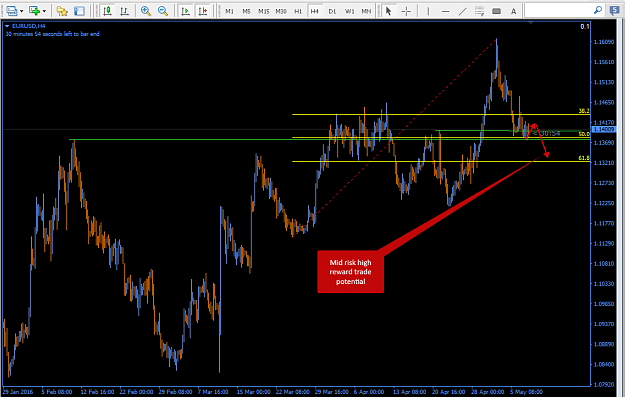Click the 38.2 Fibonacci level label

pyautogui.click(x=584, y=111)
